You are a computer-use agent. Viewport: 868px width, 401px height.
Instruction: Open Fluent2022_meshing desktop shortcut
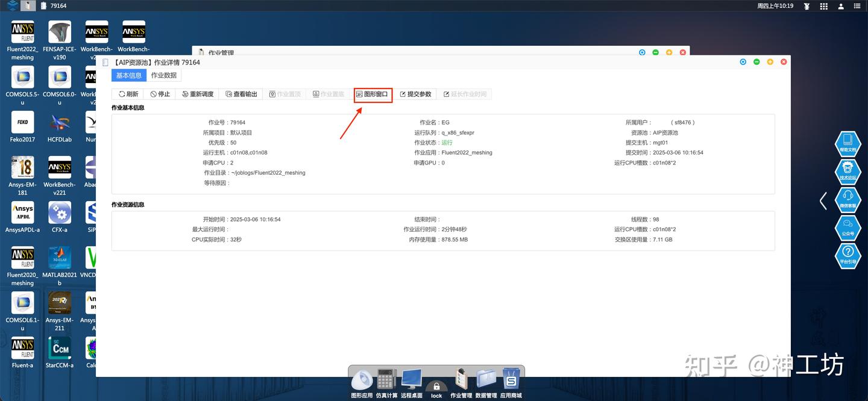pyautogui.click(x=23, y=40)
